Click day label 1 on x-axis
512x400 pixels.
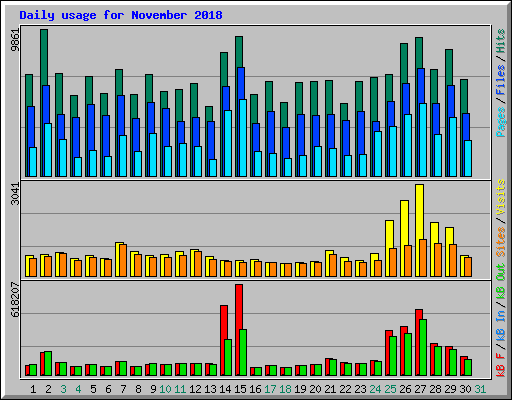(x=33, y=389)
